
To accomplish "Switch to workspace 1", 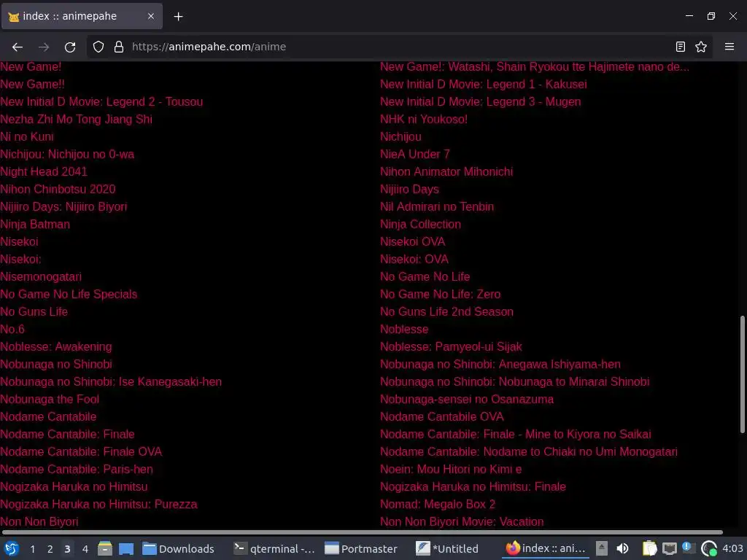I will coord(32,549).
